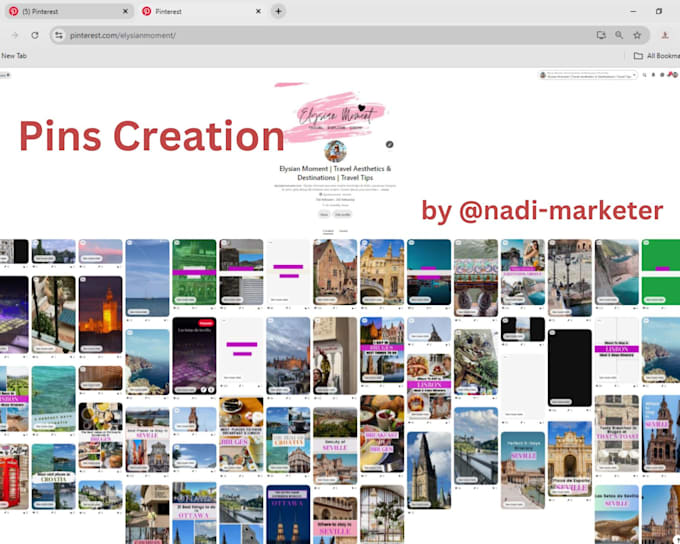Open the red phone booth pin
Image resolution: width=680 pixels, height=544 pixels.
(14, 477)
